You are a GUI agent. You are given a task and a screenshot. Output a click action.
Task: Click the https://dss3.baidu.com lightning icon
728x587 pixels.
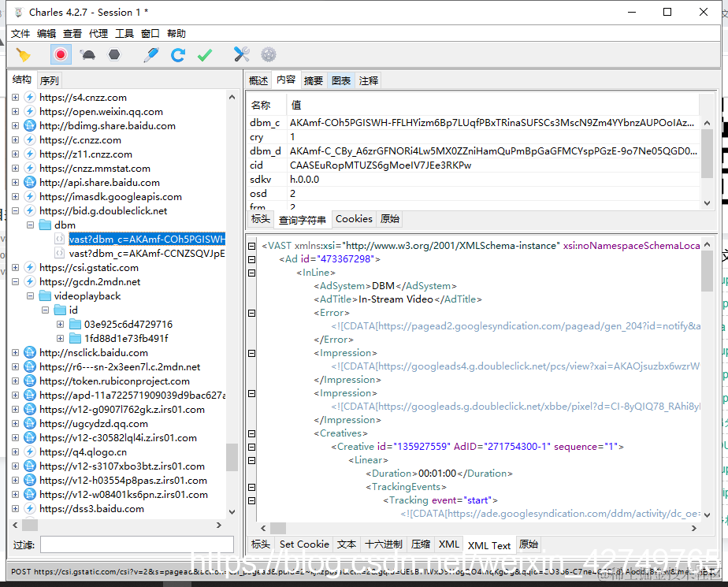point(30,508)
